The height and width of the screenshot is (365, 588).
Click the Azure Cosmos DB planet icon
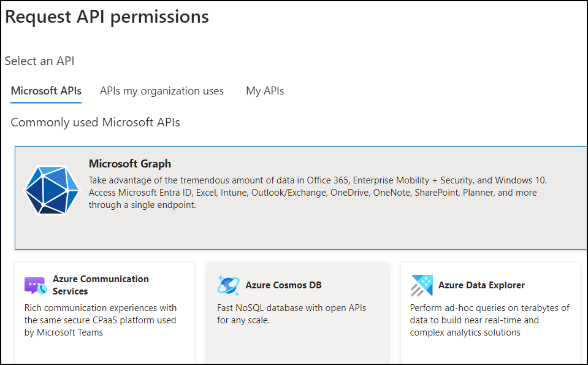(x=229, y=285)
